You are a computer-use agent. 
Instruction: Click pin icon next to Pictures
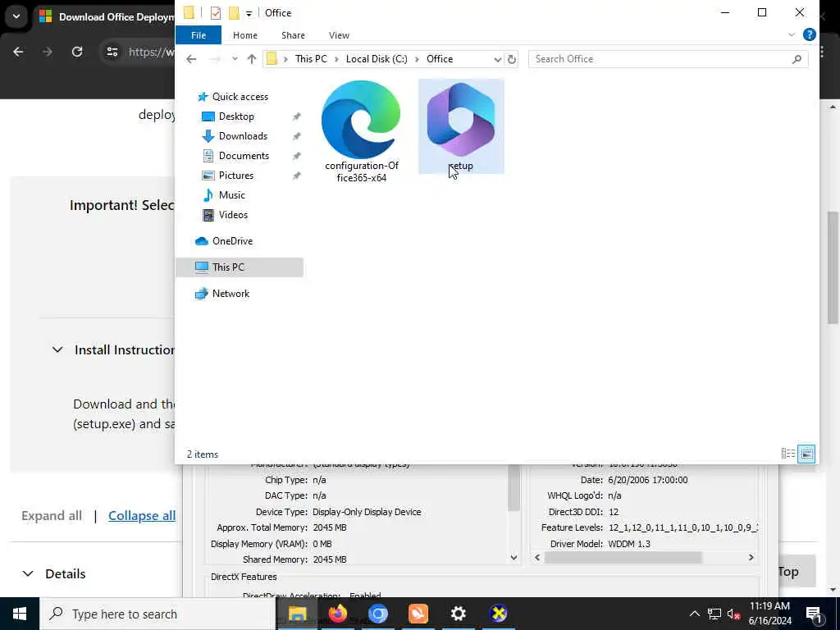click(296, 176)
